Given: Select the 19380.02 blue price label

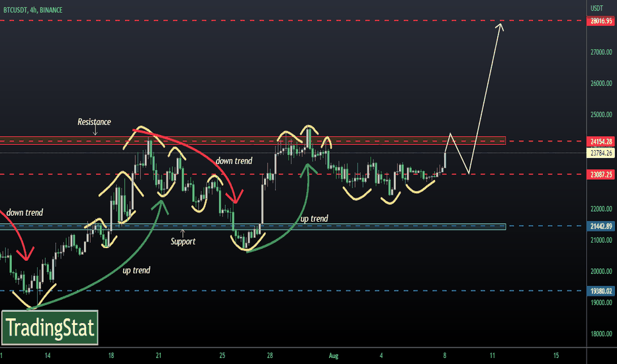Looking at the screenshot, I should [x=601, y=291].
